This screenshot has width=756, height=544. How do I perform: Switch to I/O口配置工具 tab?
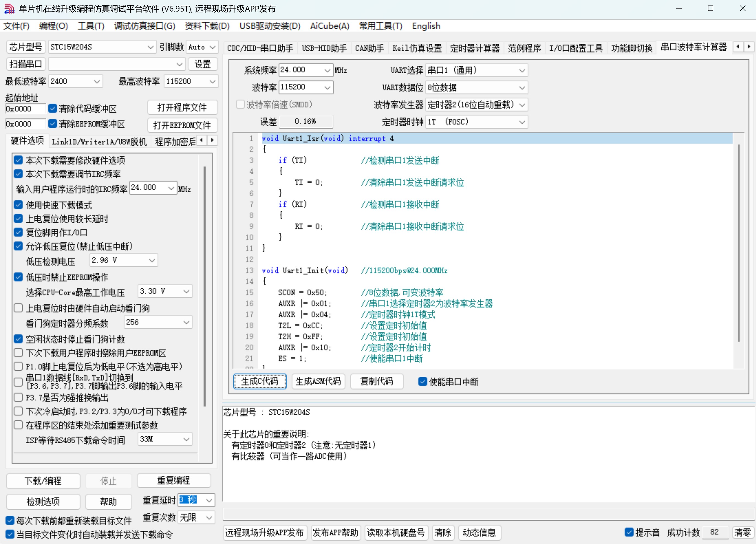(x=576, y=48)
